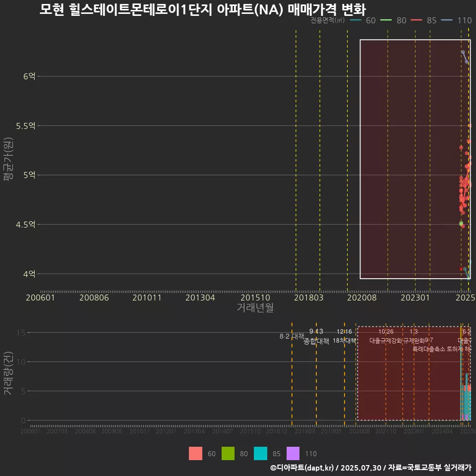Click 202301 on the price chart x-axis

click(416, 297)
